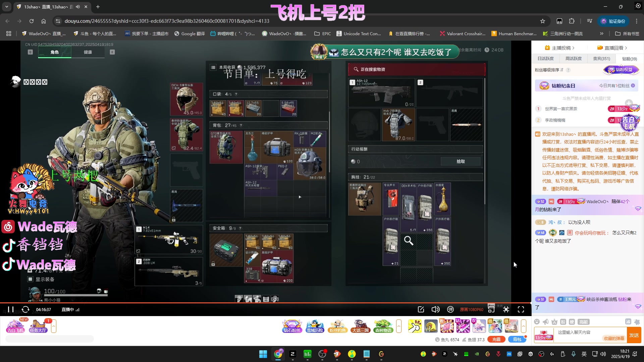The image size is (644, 362).
Task: Bookmark this page with the star icon
Action: click(x=543, y=21)
